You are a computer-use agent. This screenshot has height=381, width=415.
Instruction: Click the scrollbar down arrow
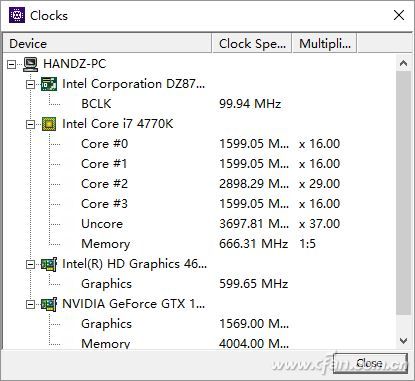point(403,341)
